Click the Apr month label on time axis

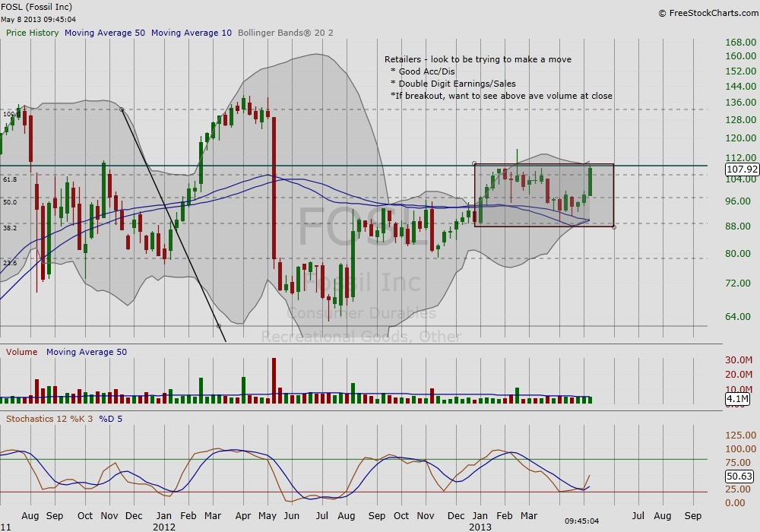click(x=243, y=516)
